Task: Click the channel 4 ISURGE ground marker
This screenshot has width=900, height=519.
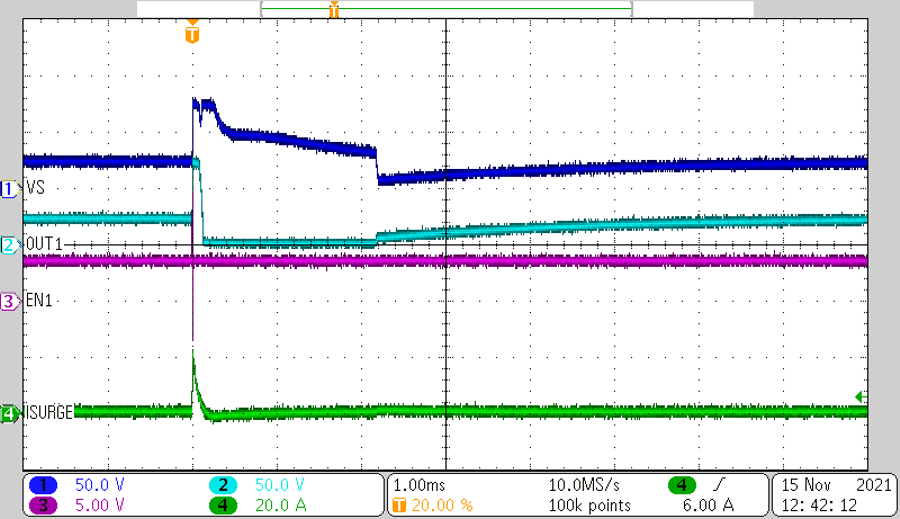Action: coord(9,413)
